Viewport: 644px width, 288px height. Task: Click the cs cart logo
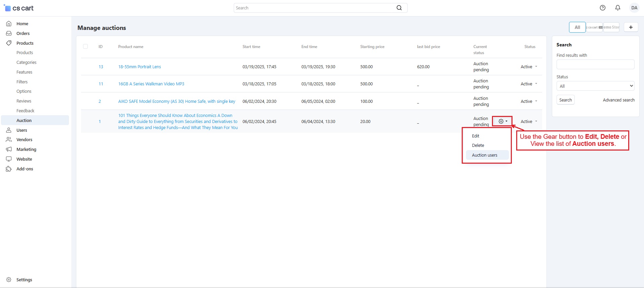(x=19, y=8)
